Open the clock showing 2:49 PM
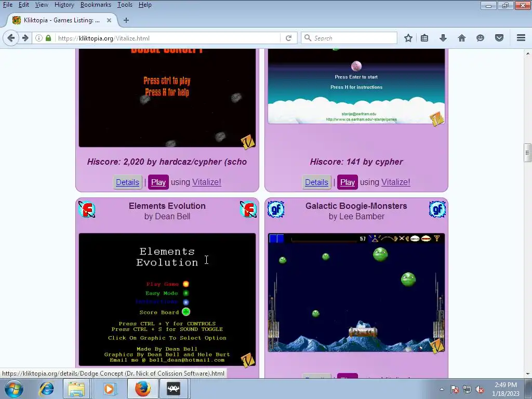The image size is (532, 399). coord(506,389)
